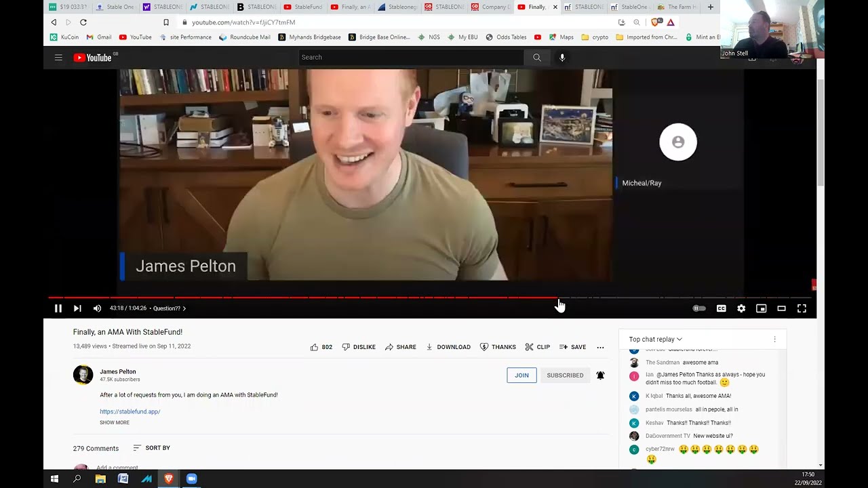
Task: Open the Bridge Base Online bookmark
Action: pyautogui.click(x=379, y=37)
